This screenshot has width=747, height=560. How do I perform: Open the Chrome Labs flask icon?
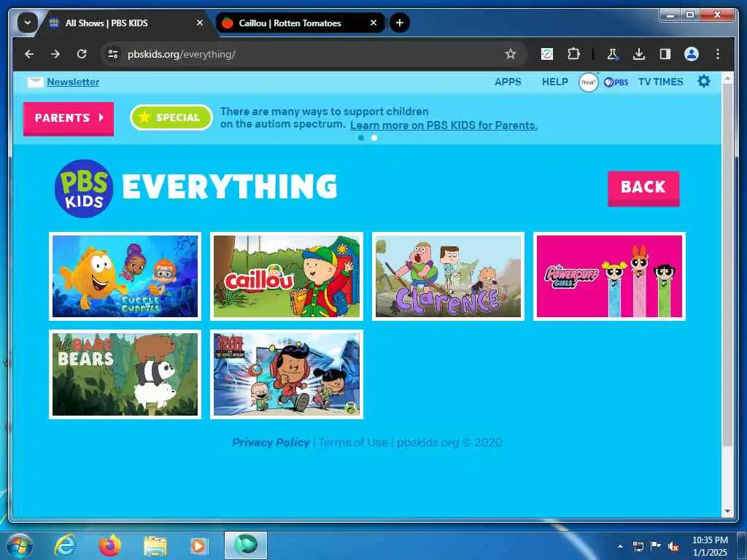tap(612, 54)
